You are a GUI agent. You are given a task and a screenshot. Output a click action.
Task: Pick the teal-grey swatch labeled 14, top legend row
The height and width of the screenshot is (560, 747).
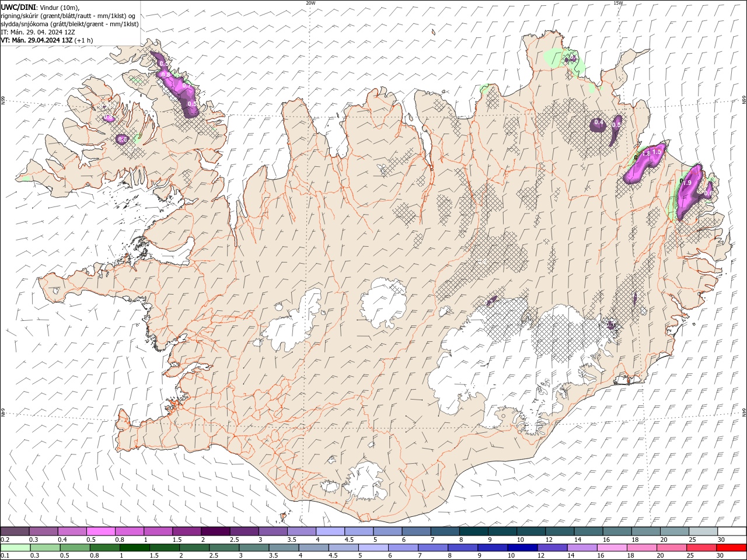coord(588,531)
